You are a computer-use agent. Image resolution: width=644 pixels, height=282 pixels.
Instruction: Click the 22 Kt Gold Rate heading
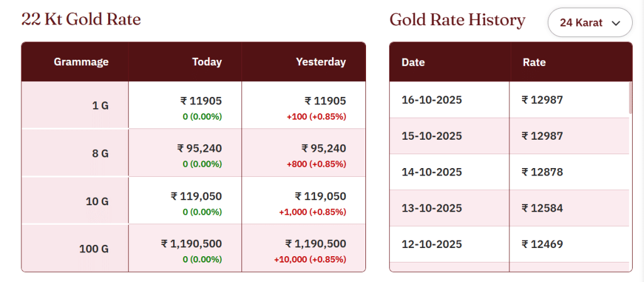(81, 20)
